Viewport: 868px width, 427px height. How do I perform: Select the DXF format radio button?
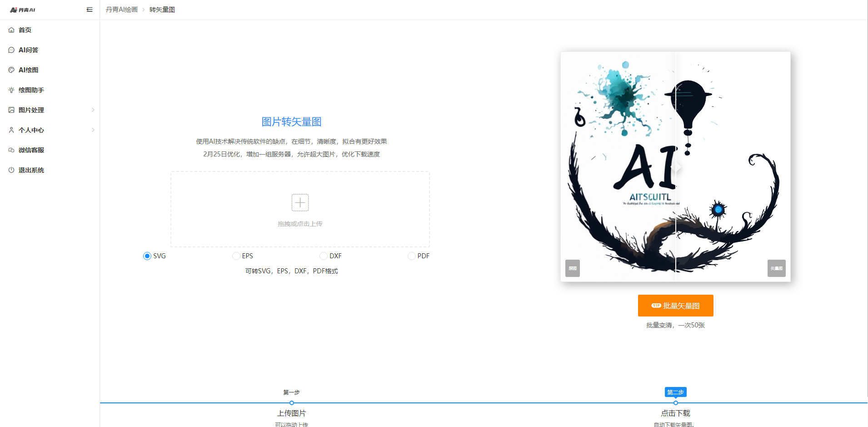tap(323, 256)
